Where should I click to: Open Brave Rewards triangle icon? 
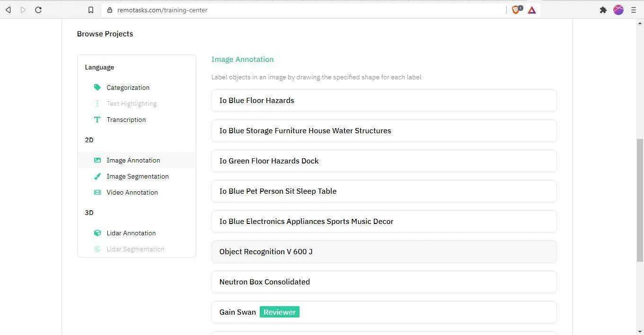click(x=532, y=10)
